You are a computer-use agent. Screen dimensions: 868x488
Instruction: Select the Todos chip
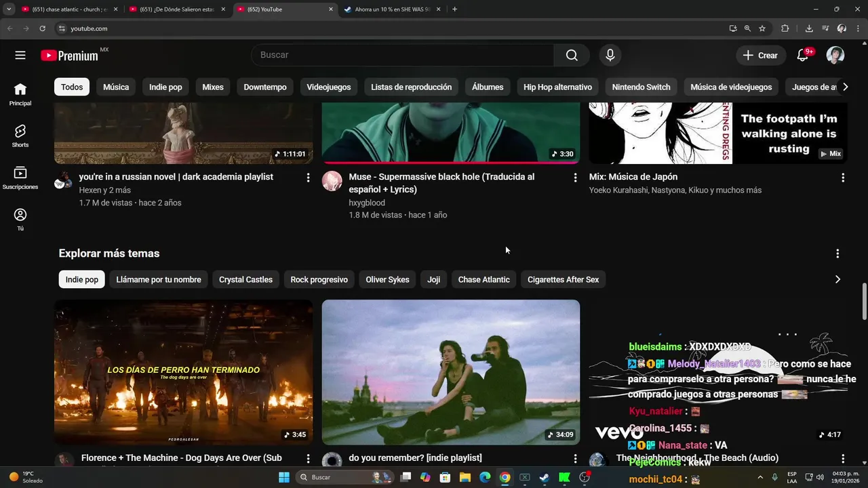pos(72,87)
